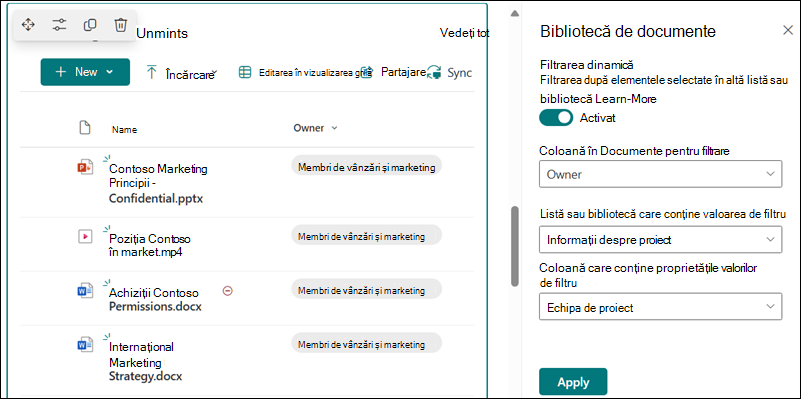The height and width of the screenshot is (399, 801).
Task: Click the Word icon of Strategy.docx
Action: click(x=85, y=345)
